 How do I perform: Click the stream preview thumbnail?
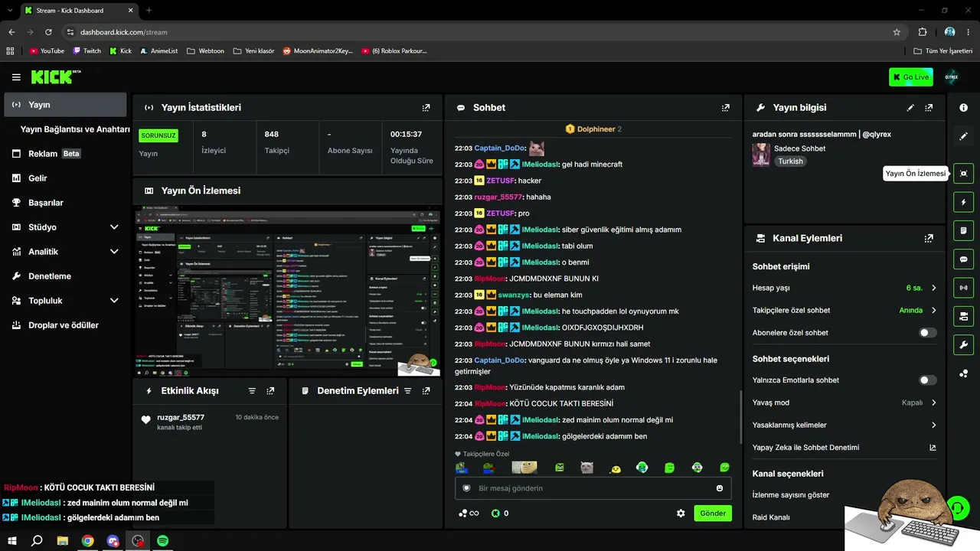point(288,292)
